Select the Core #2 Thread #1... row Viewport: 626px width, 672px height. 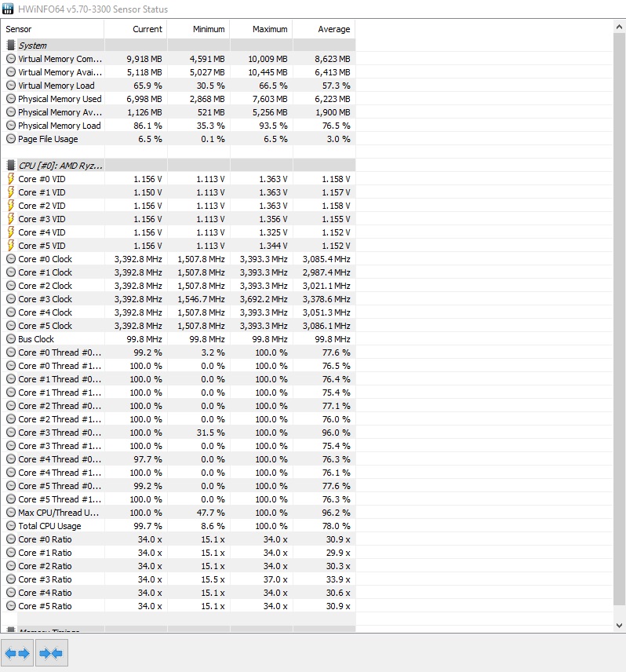[178, 418]
